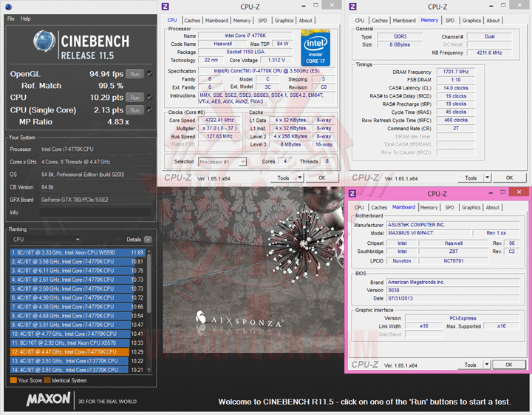Open CPU tab in the CPU-Z Mainboard window
532x415 pixels.
(359, 207)
